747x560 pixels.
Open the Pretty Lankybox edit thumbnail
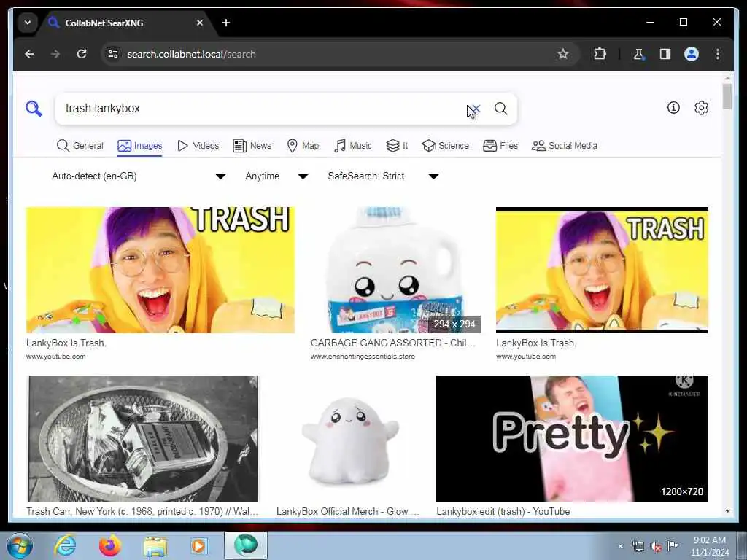point(572,438)
